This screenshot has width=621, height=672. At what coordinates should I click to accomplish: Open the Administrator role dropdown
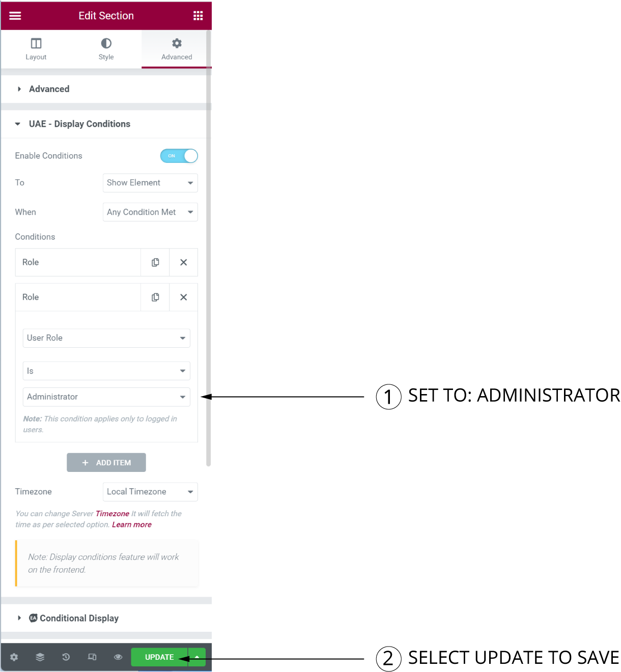(106, 397)
